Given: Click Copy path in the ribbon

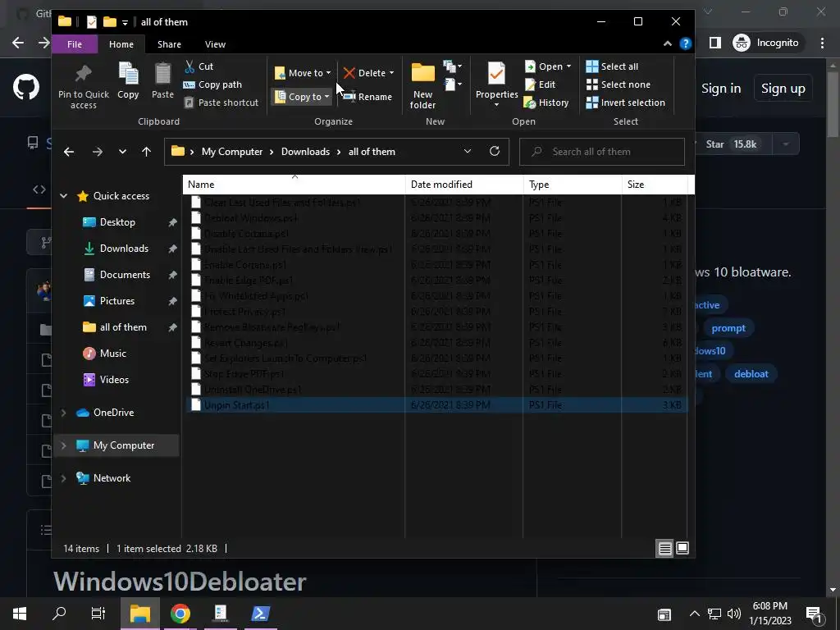Looking at the screenshot, I should coord(212,84).
